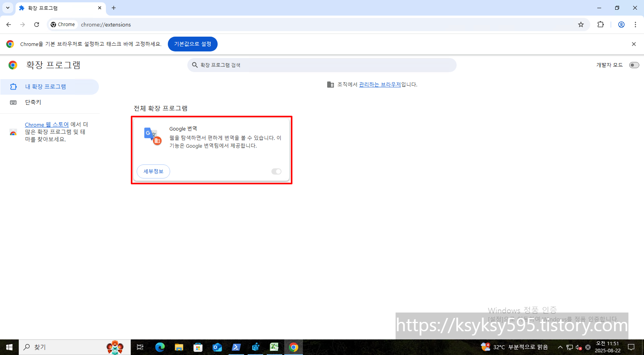Reload the extensions page
The width and height of the screenshot is (644, 355).
(37, 25)
